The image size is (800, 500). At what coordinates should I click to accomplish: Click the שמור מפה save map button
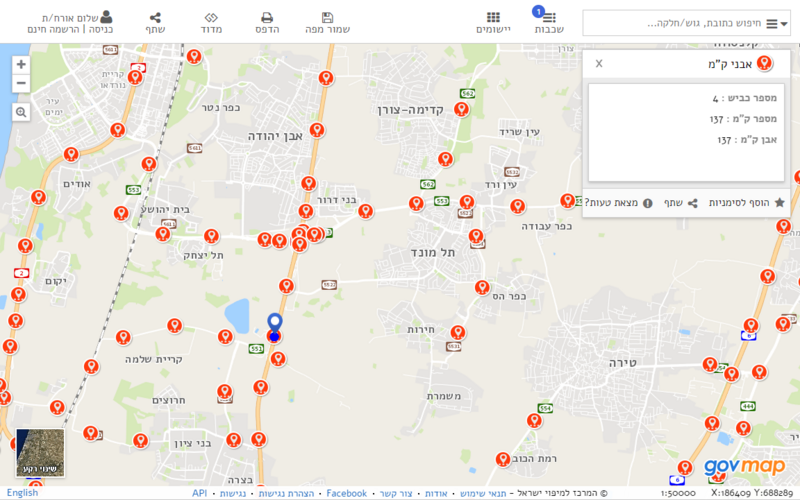[x=328, y=22]
